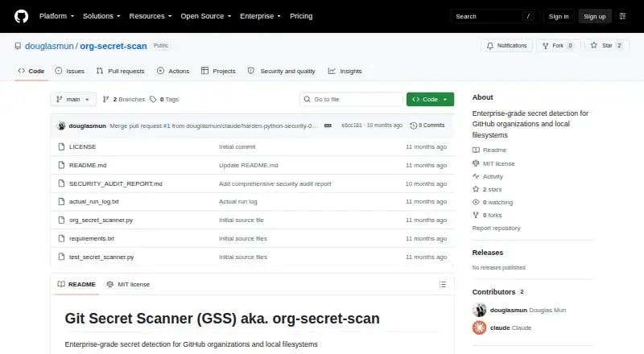644x354 pixels.
Task: Open MIT license link in About
Action: (x=493, y=163)
